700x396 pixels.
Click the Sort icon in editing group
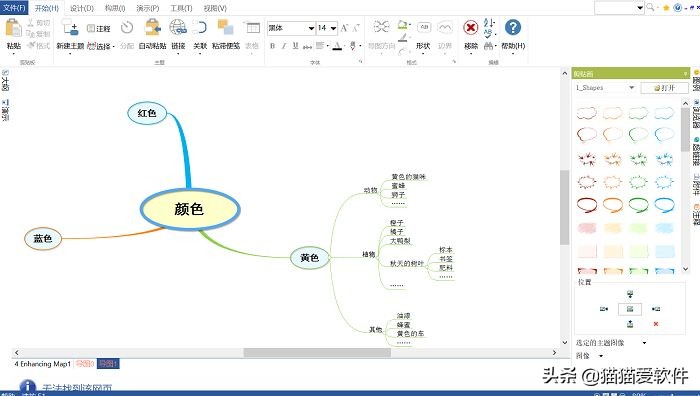489,22
